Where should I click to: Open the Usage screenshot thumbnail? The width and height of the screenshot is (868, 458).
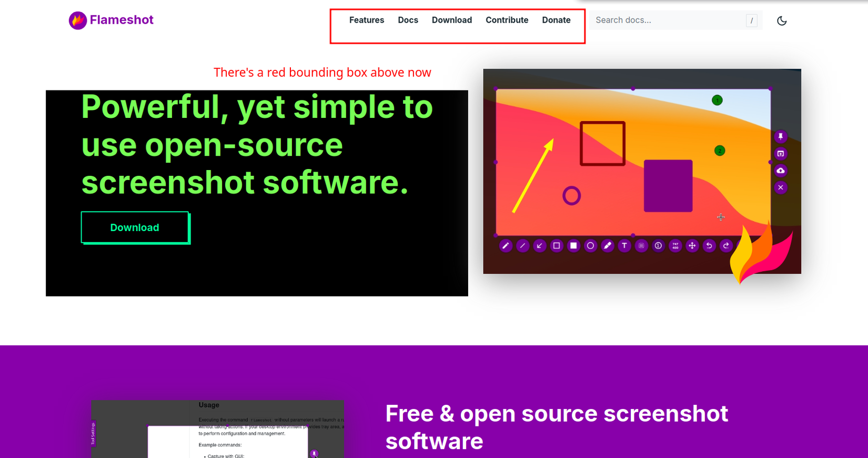click(218, 429)
